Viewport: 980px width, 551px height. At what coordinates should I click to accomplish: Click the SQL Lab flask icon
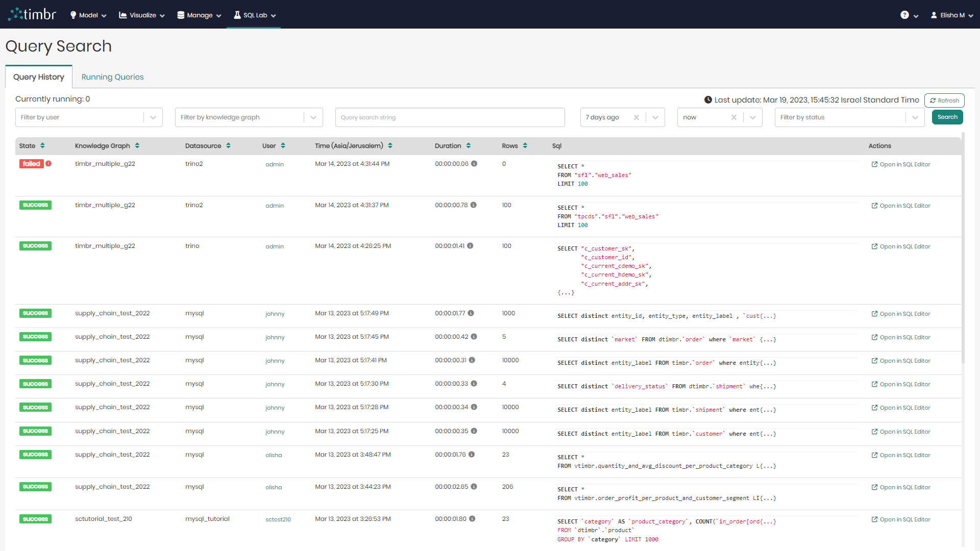coord(237,15)
